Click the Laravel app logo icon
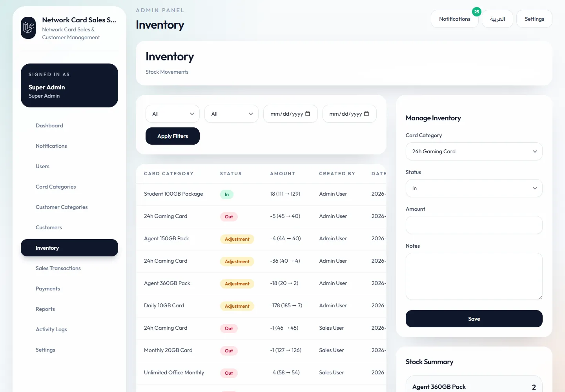Image resolution: width=565 pixels, height=392 pixels. pyautogui.click(x=28, y=28)
